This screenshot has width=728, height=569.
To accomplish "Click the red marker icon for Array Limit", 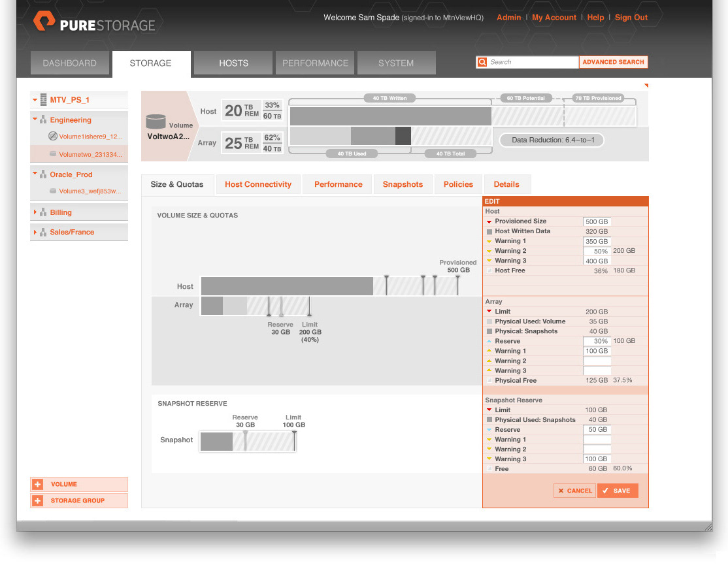I will (x=489, y=312).
